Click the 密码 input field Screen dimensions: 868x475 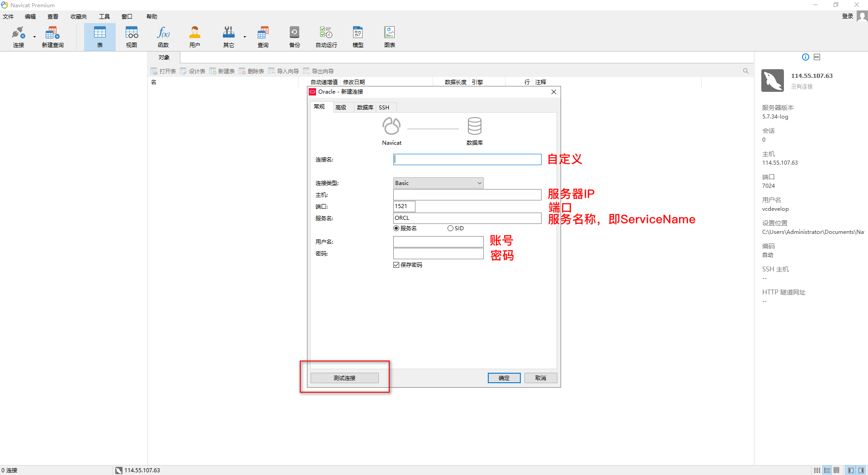coord(439,253)
